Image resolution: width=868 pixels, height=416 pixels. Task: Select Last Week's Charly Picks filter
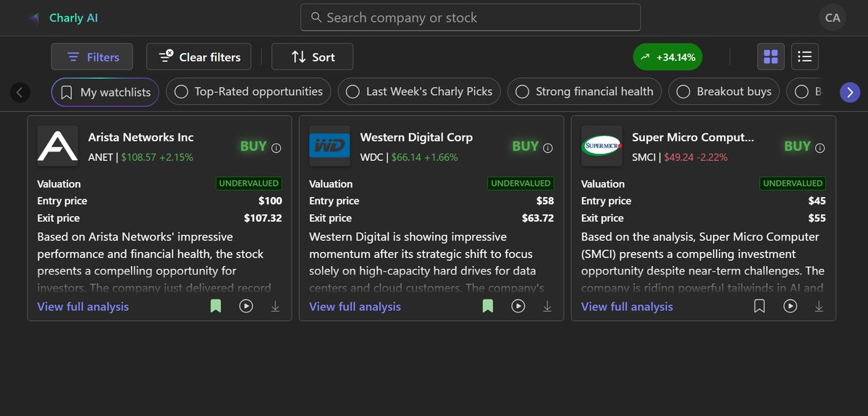point(419,91)
